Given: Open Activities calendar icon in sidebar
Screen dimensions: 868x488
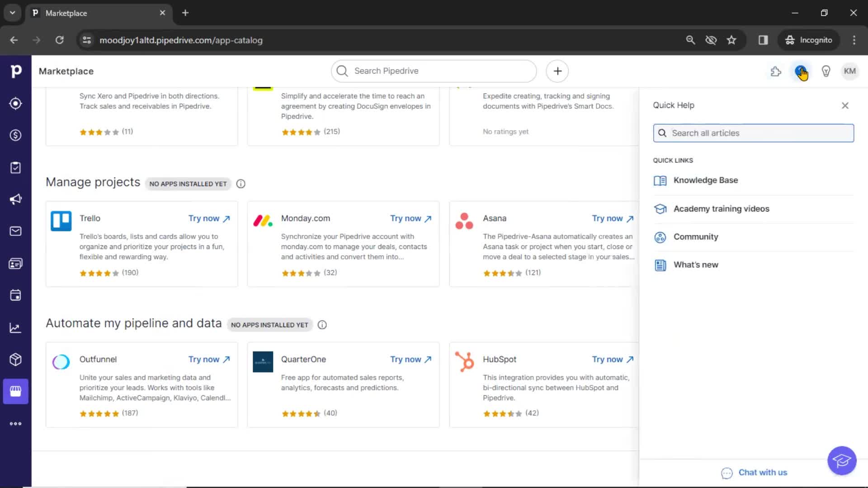Looking at the screenshot, I should 15,296.
